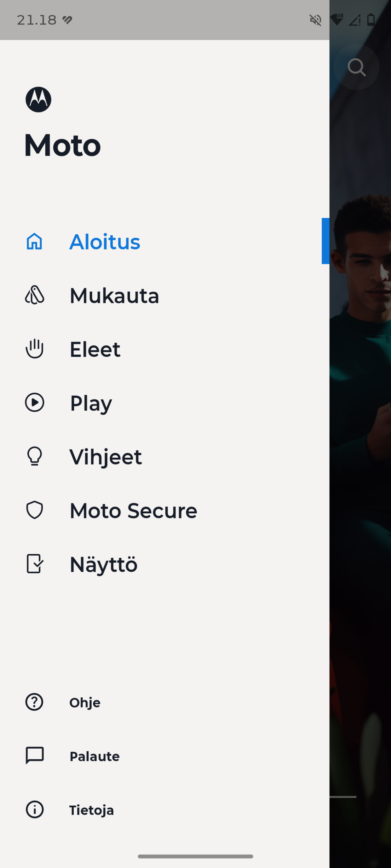Image resolution: width=391 pixels, height=868 pixels.
Task: Open the Mukauta menu entry
Action: 114,296
